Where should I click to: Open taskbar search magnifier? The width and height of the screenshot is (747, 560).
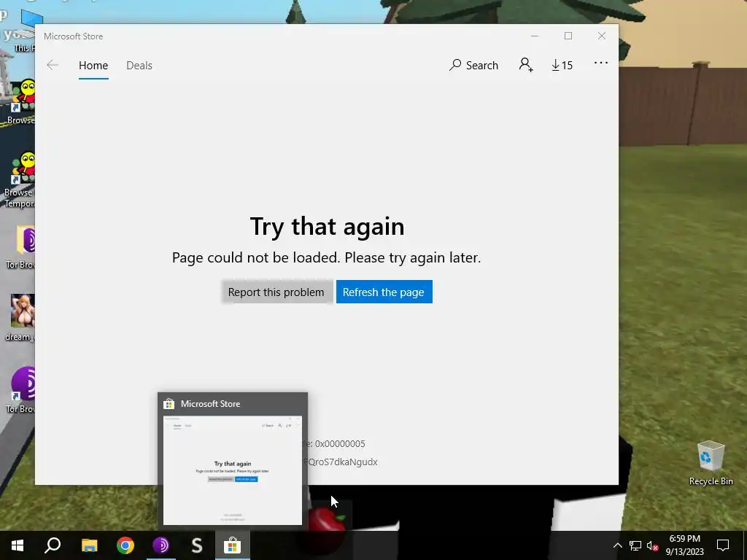(53, 545)
